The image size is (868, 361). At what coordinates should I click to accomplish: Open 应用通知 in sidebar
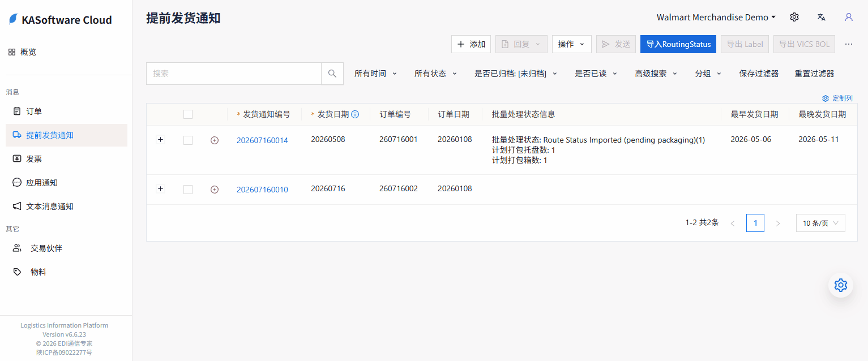[x=66, y=183]
